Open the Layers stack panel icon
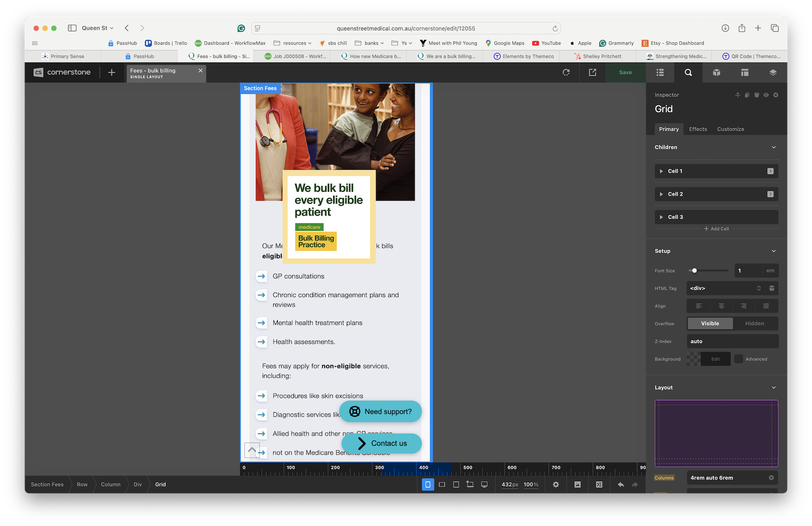Image resolution: width=812 pixels, height=526 pixels. point(773,72)
